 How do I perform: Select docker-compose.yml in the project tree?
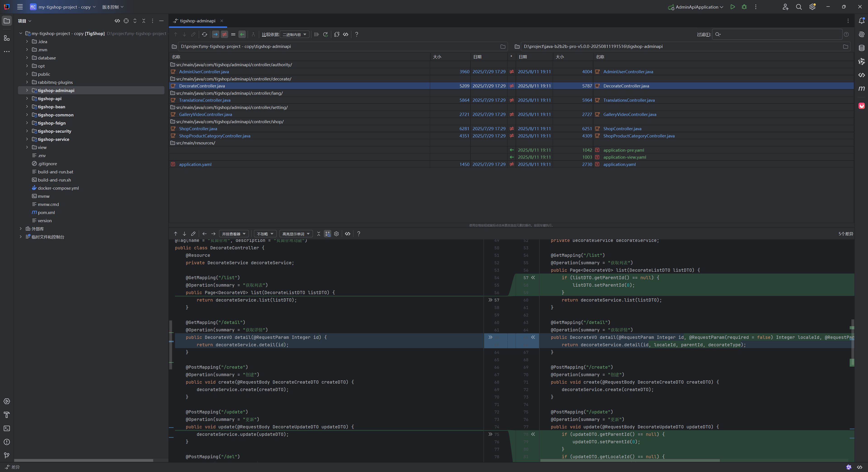pos(58,188)
